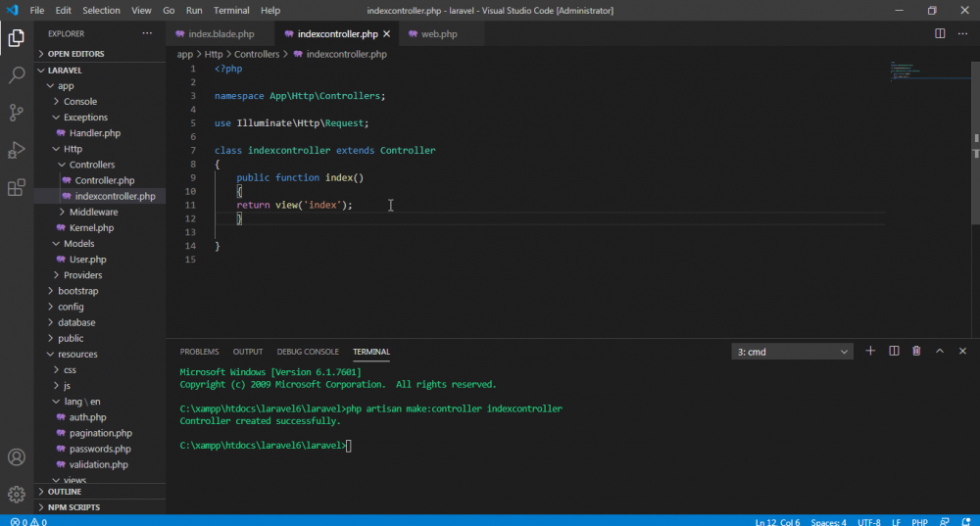Collapse the Models folder
The height and width of the screenshot is (526, 980).
[100, 244]
